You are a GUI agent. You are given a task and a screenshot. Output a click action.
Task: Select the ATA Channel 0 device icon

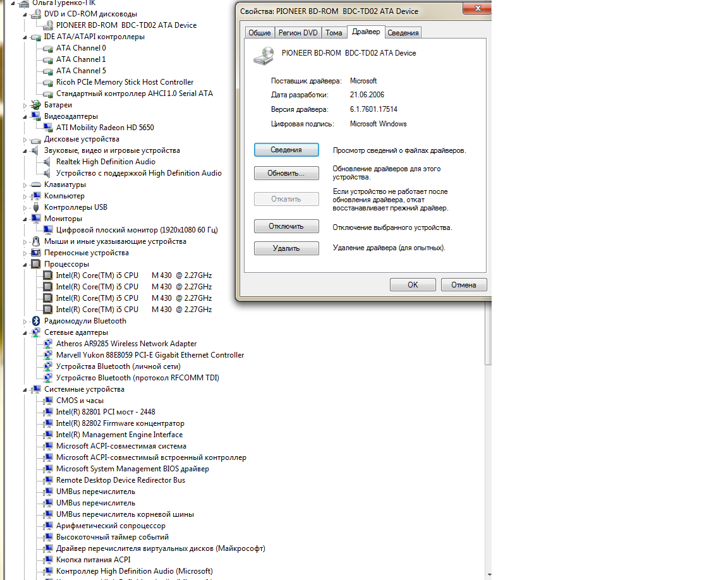point(48,48)
